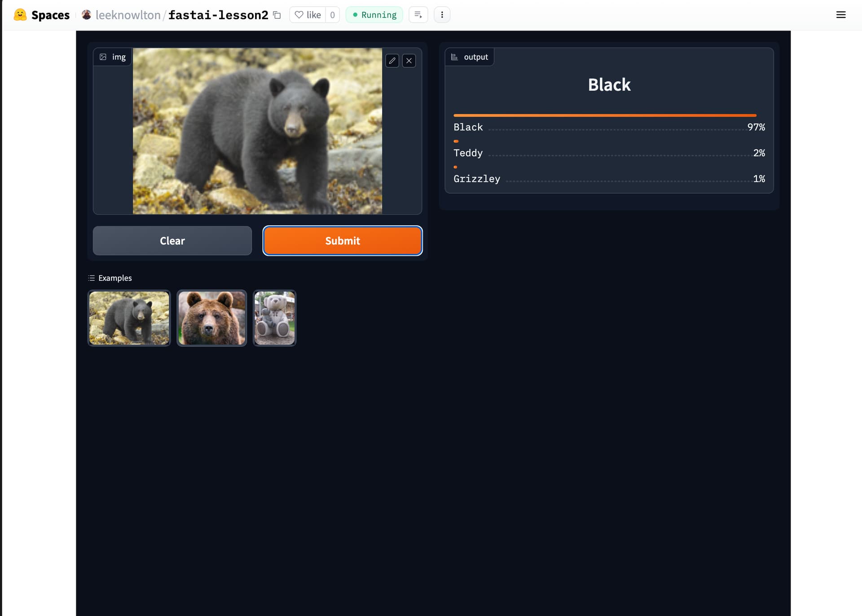Click the img label icon
Image resolution: width=862 pixels, height=616 pixels.
(x=103, y=57)
